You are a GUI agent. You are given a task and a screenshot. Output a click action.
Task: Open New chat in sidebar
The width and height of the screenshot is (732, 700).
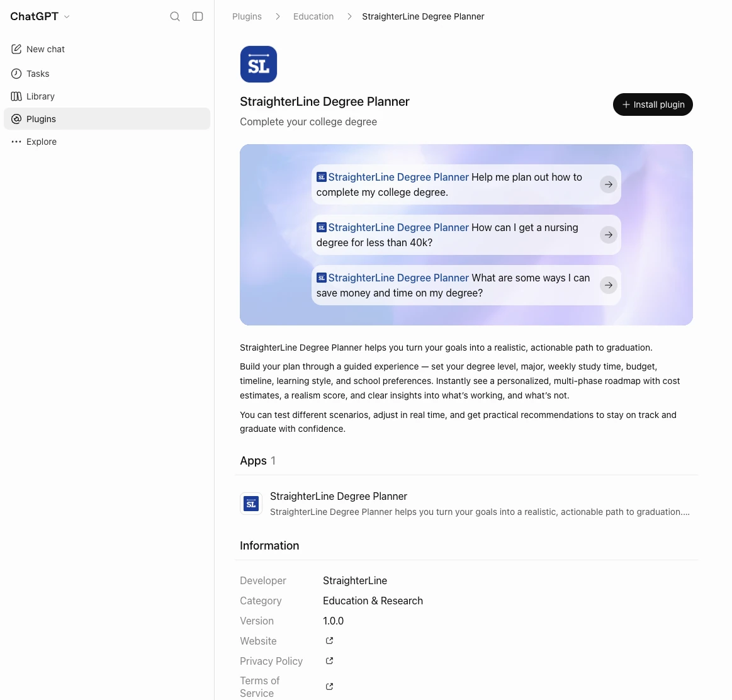coord(107,49)
